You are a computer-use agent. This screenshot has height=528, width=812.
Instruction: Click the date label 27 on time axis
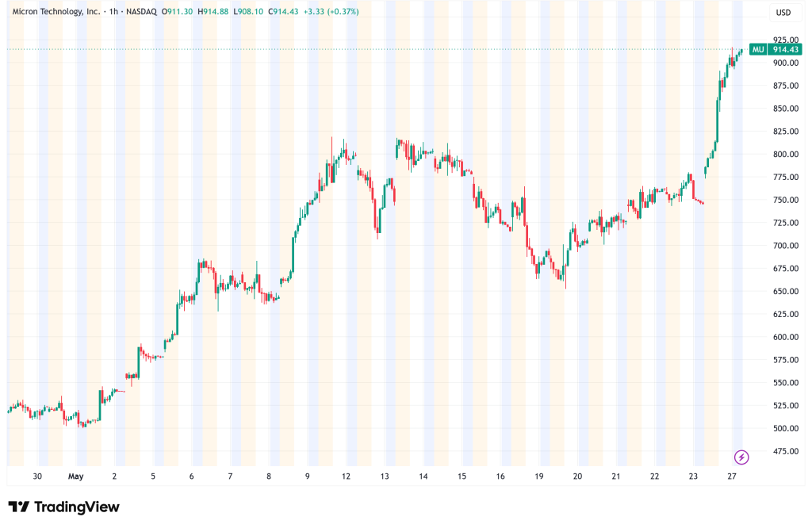(732, 476)
